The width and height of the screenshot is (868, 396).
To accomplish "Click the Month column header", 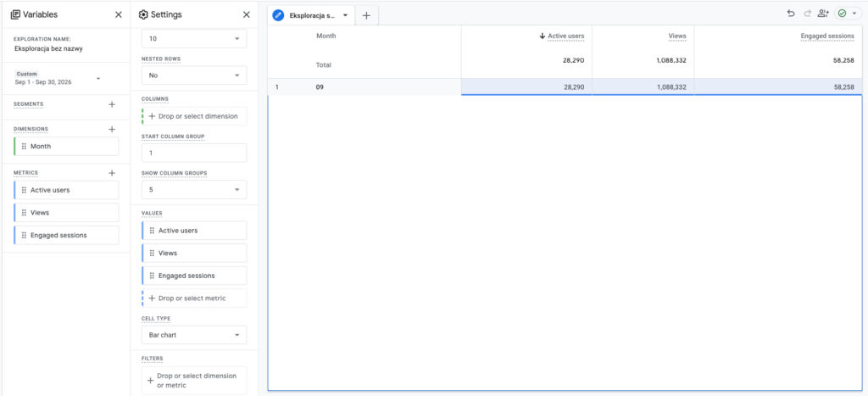I will coord(326,36).
